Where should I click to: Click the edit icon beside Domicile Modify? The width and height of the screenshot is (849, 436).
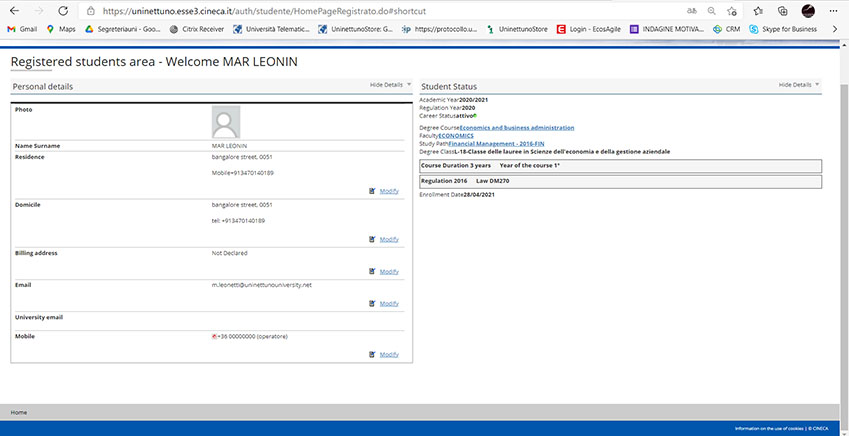(372, 239)
